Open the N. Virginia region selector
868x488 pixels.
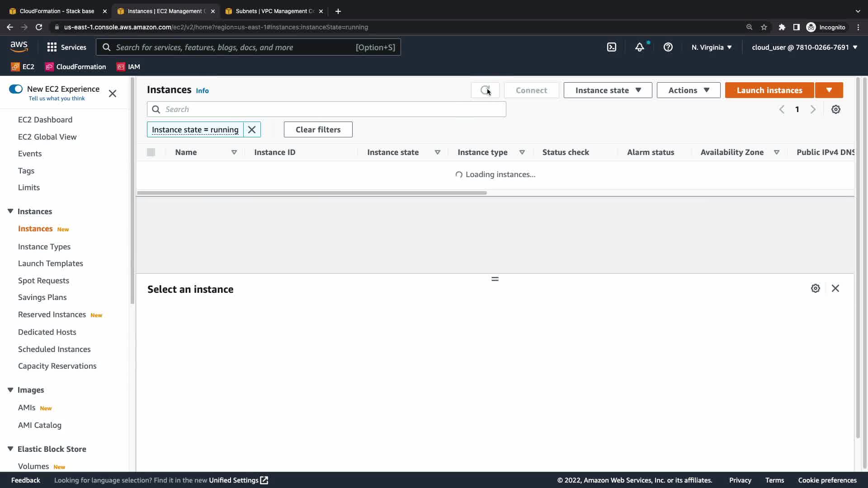[x=711, y=47]
